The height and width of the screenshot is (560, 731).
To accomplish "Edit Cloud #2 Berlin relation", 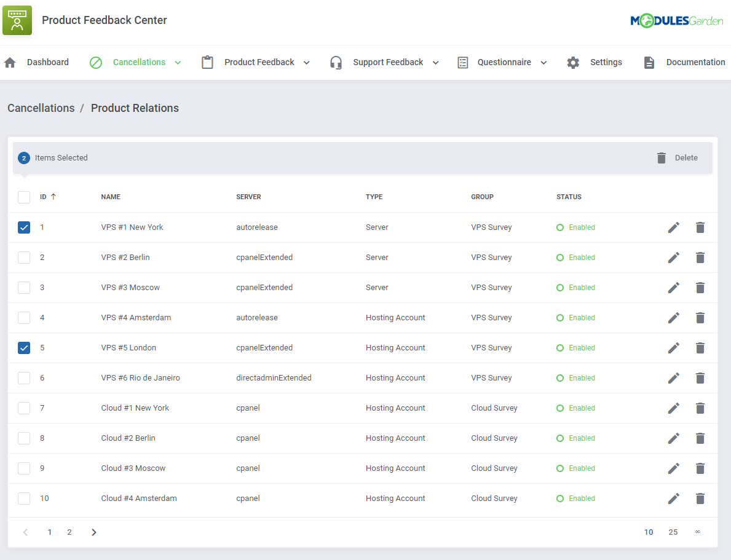I will pos(674,438).
